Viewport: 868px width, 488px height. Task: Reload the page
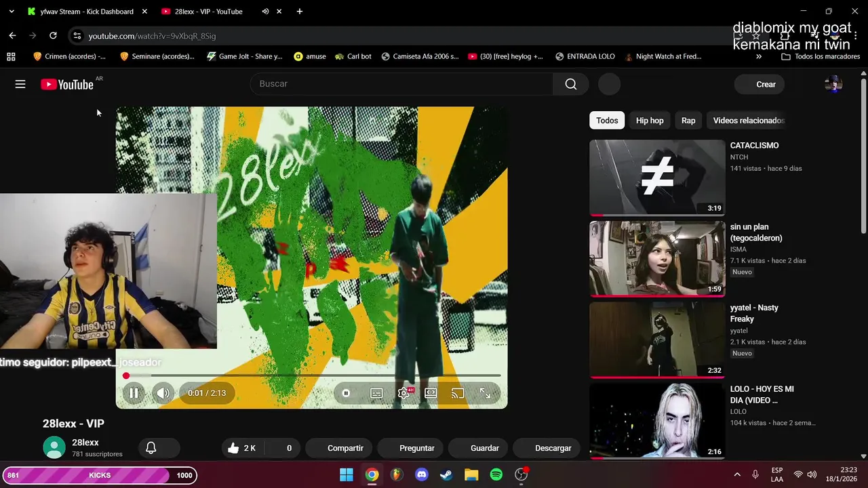click(53, 36)
